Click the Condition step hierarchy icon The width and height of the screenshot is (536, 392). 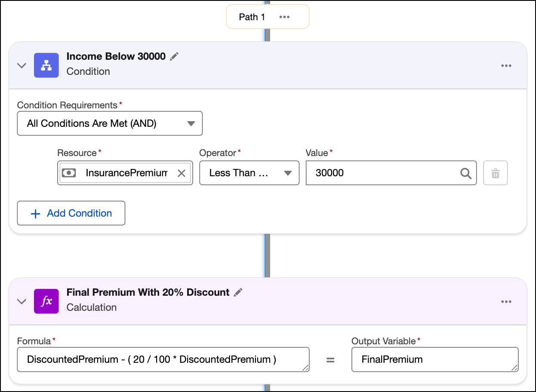point(46,65)
